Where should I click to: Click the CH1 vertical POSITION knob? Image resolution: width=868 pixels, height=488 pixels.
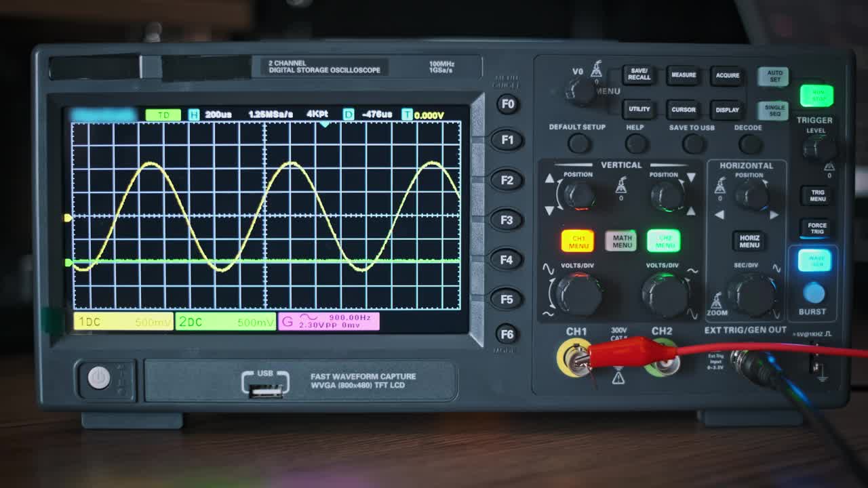578,195
